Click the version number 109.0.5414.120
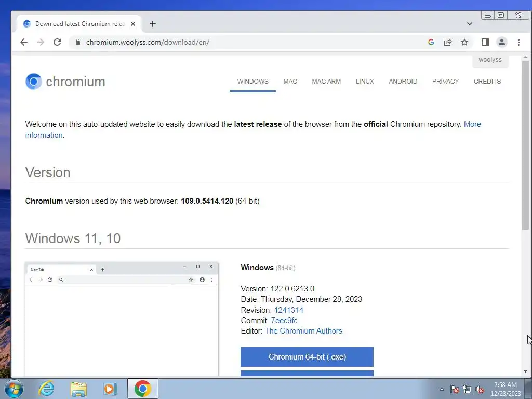 click(x=207, y=201)
